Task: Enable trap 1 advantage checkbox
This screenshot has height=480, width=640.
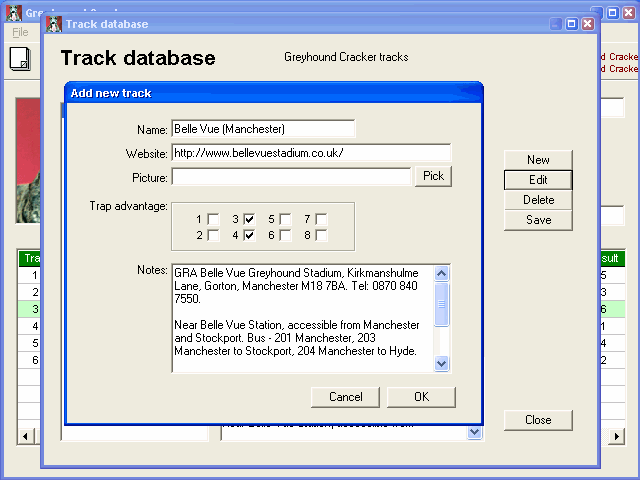Action: coord(213,219)
